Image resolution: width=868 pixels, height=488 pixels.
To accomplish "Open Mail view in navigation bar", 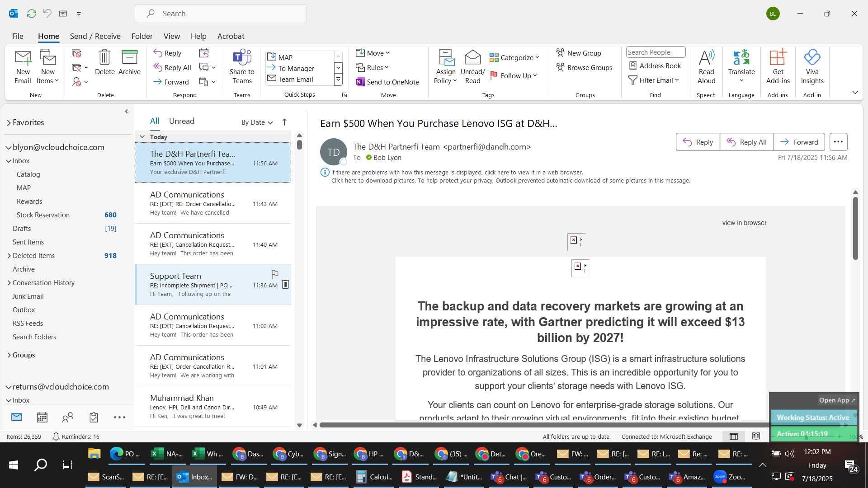I will [x=17, y=417].
